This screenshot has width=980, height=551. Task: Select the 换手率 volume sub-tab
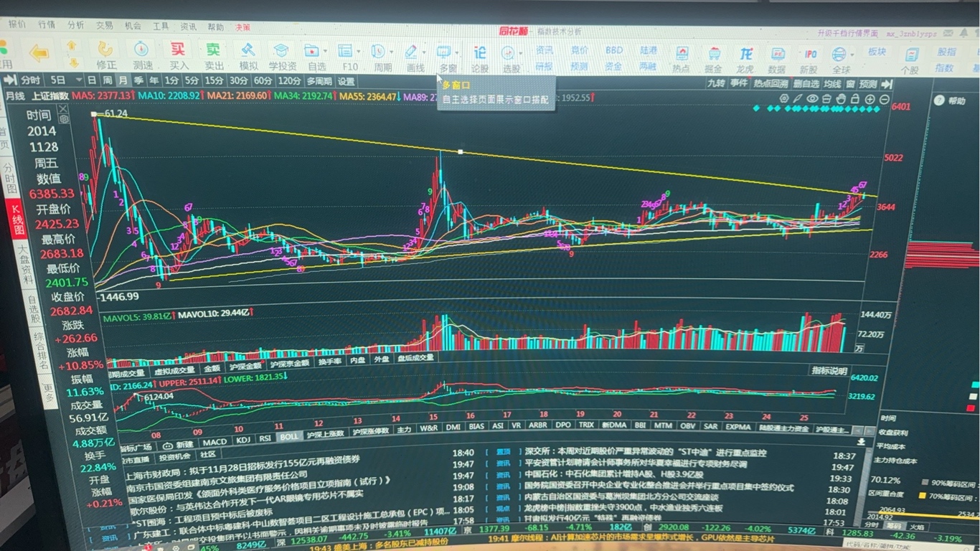330,362
